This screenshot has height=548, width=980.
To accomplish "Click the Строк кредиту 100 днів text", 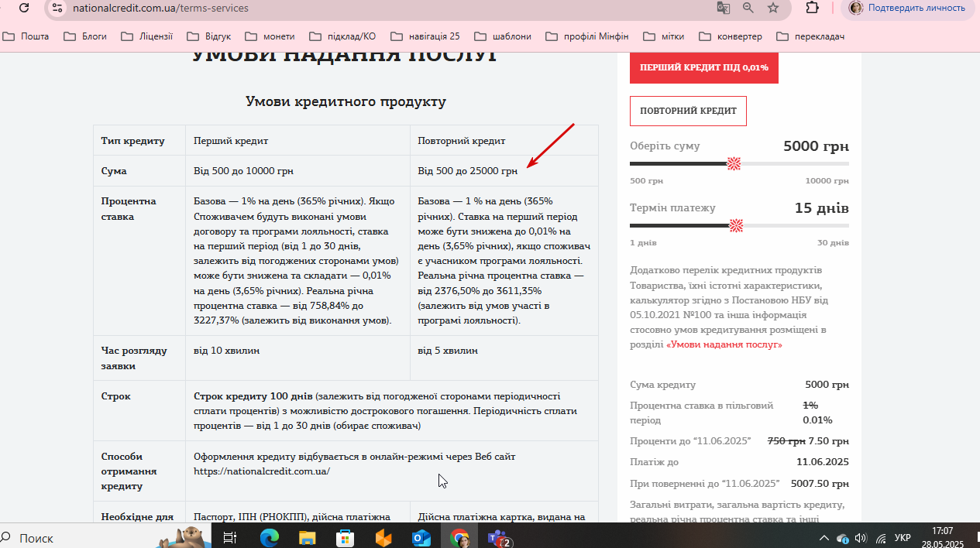I will pos(253,396).
